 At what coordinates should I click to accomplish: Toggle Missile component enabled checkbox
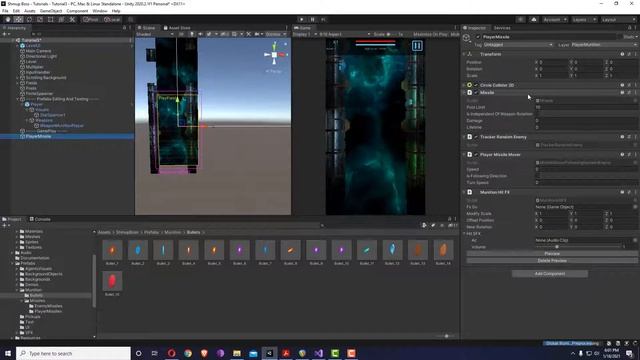[476, 93]
